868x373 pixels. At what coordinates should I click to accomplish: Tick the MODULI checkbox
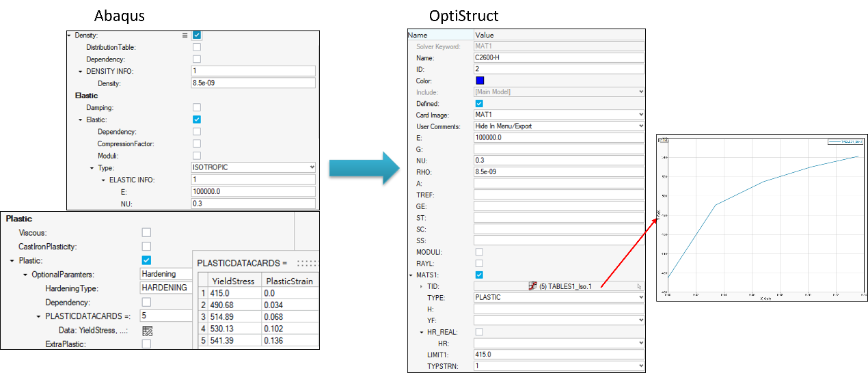[479, 252]
